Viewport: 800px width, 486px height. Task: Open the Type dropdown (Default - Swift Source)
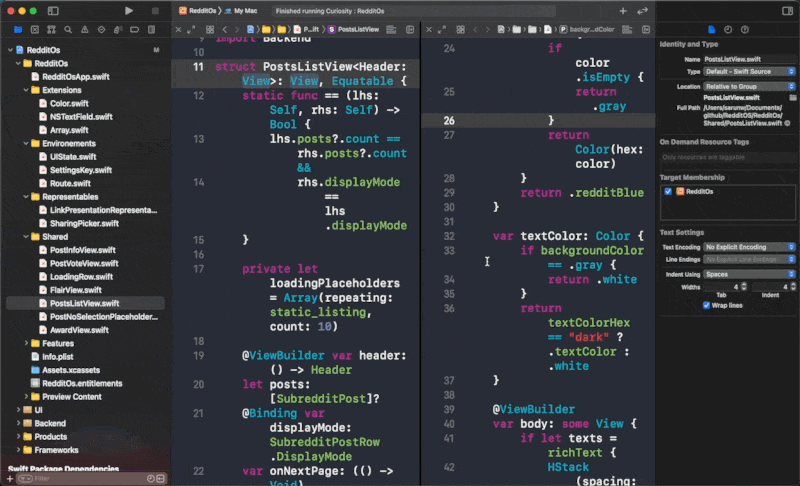coord(750,72)
